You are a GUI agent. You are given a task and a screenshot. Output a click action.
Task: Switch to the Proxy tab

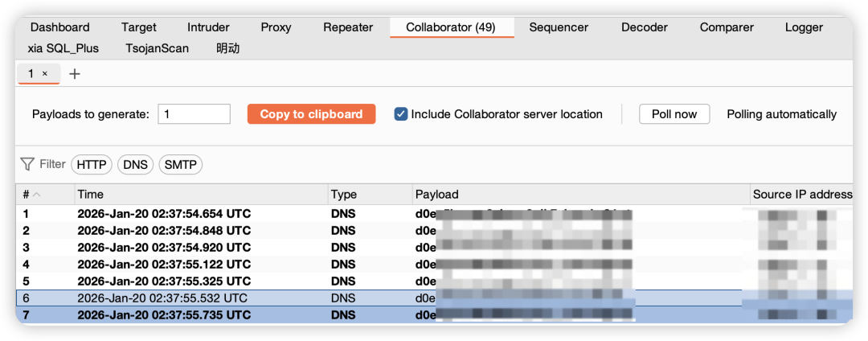276,27
